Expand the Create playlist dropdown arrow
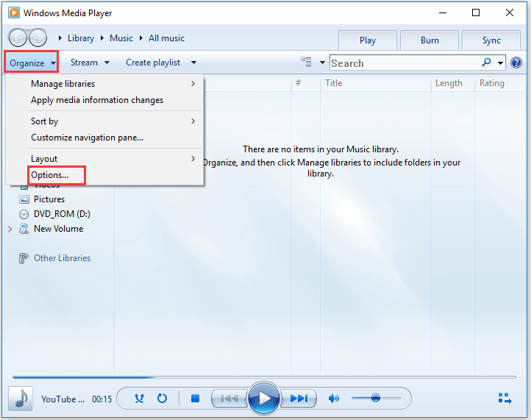The height and width of the screenshot is (420, 531). pos(193,63)
